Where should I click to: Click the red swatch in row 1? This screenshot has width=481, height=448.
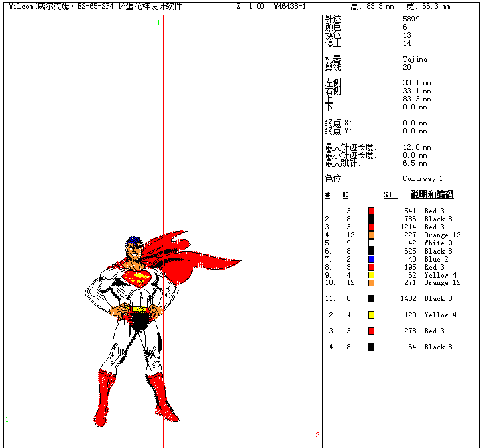pyautogui.click(x=371, y=211)
